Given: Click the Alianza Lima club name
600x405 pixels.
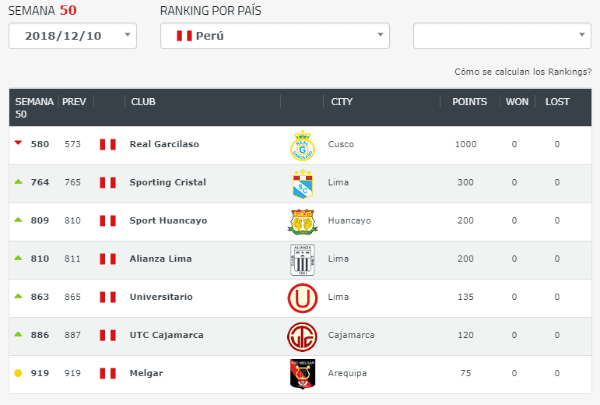Looking at the screenshot, I should pyautogui.click(x=161, y=258).
